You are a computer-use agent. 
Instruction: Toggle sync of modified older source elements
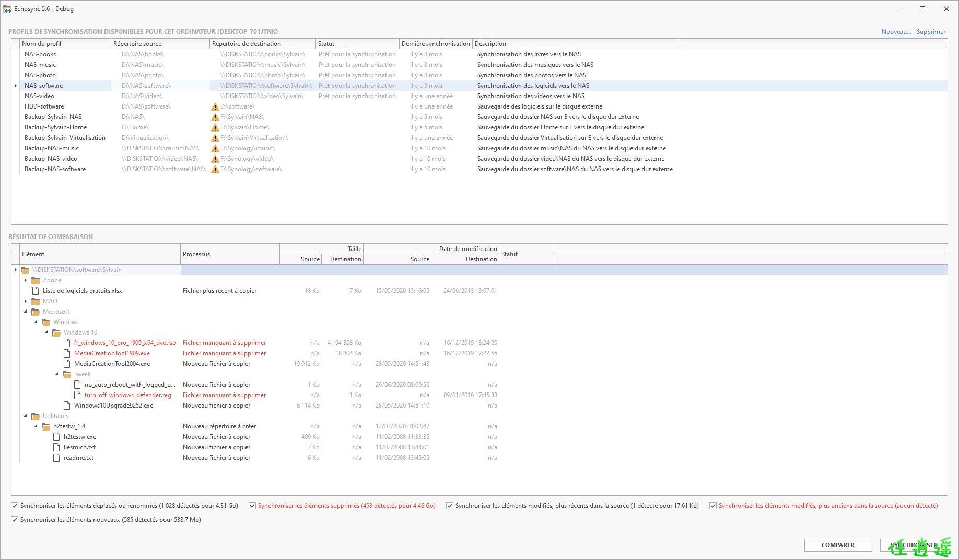tap(713, 506)
